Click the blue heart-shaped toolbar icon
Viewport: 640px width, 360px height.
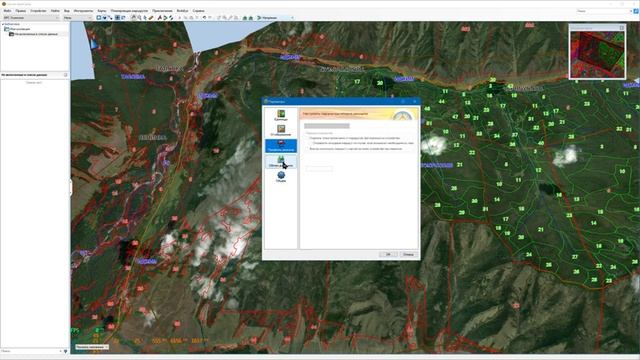104,18
